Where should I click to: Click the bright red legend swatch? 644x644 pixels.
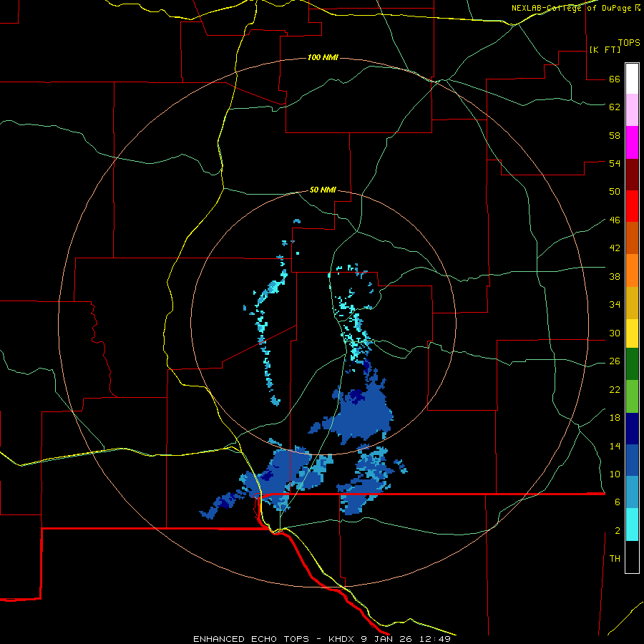click(632, 206)
